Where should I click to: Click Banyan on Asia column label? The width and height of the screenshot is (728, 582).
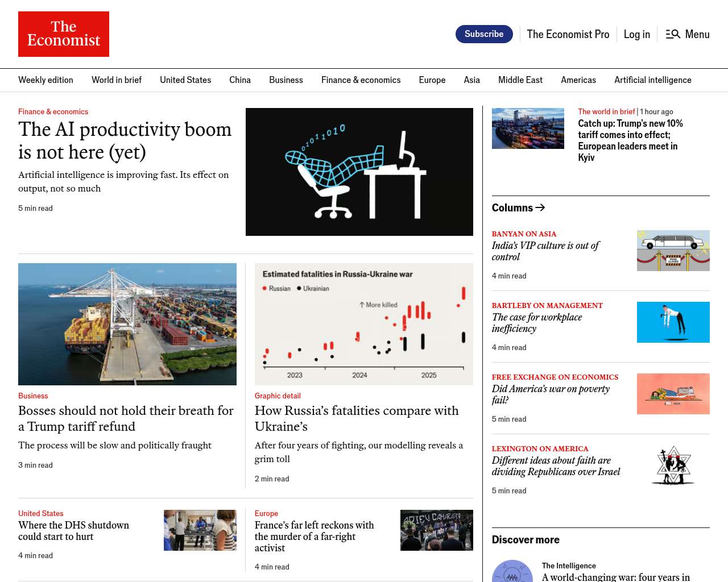(524, 234)
